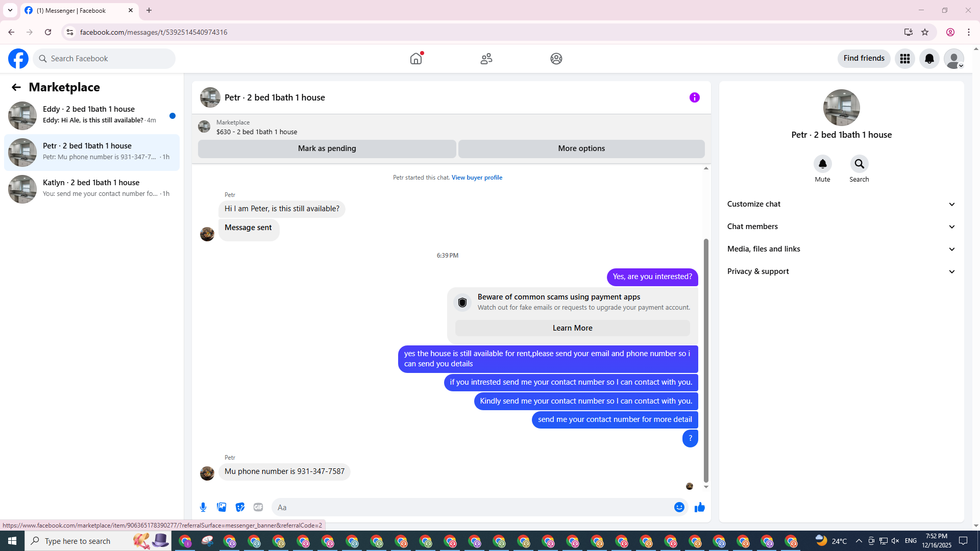Viewport: 980px width, 551px height.
Task: Open the weather widget showing 24°C
Action: (831, 541)
